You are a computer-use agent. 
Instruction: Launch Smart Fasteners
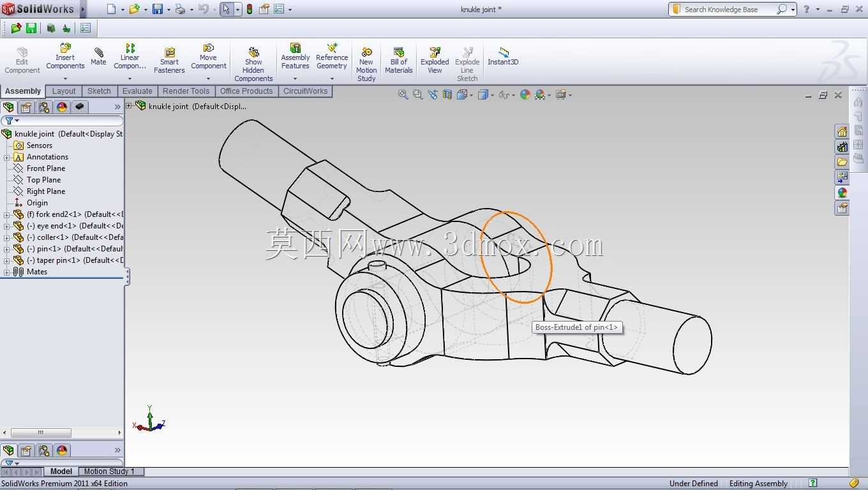click(x=169, y=61)
